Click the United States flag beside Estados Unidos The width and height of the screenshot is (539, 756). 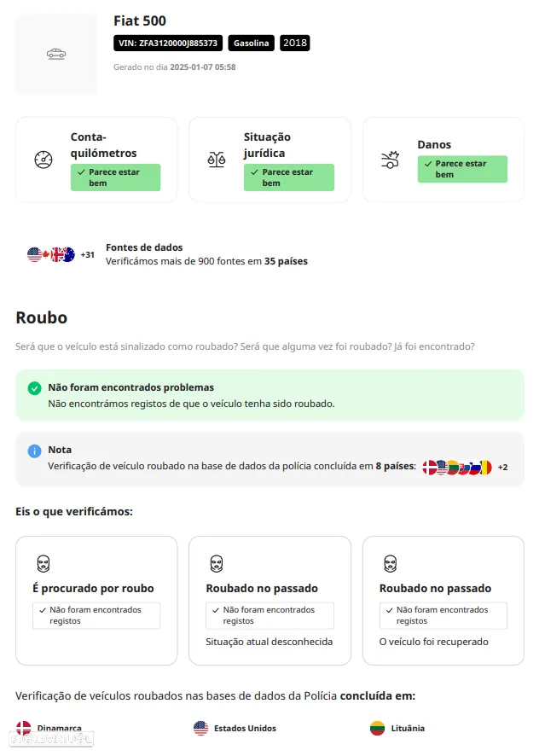(200, 728)
